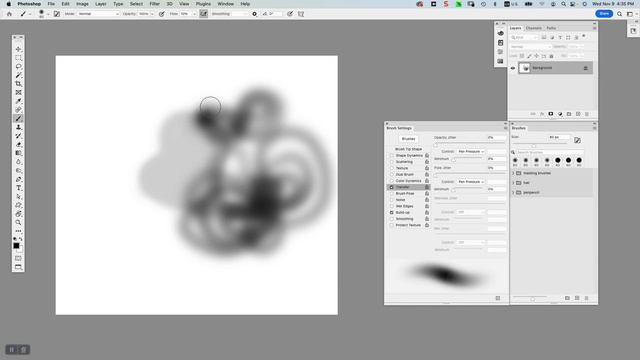Click the layer effects fx icon

[542, 114]
